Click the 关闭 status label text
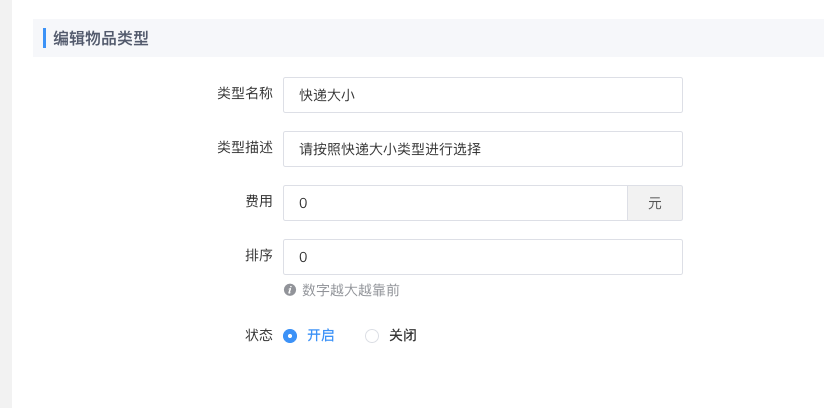This screenshot has width=824, height=408. [x=402, y=336]
